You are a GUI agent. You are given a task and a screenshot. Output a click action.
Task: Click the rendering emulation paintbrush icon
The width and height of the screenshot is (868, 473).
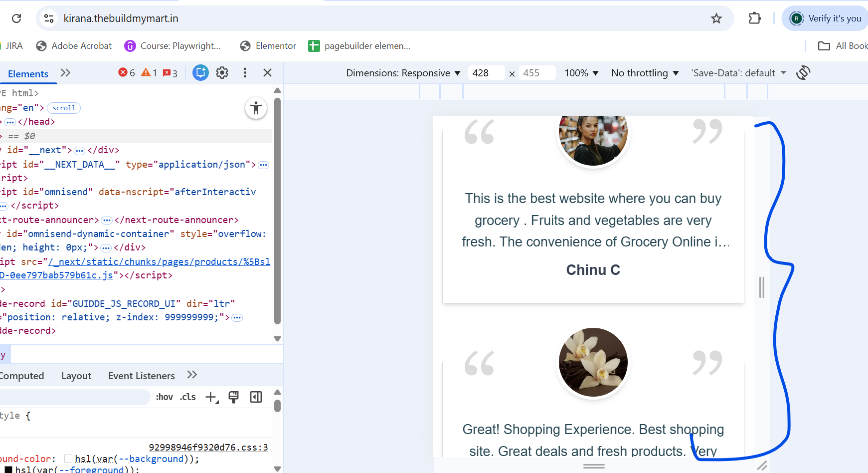233,397
